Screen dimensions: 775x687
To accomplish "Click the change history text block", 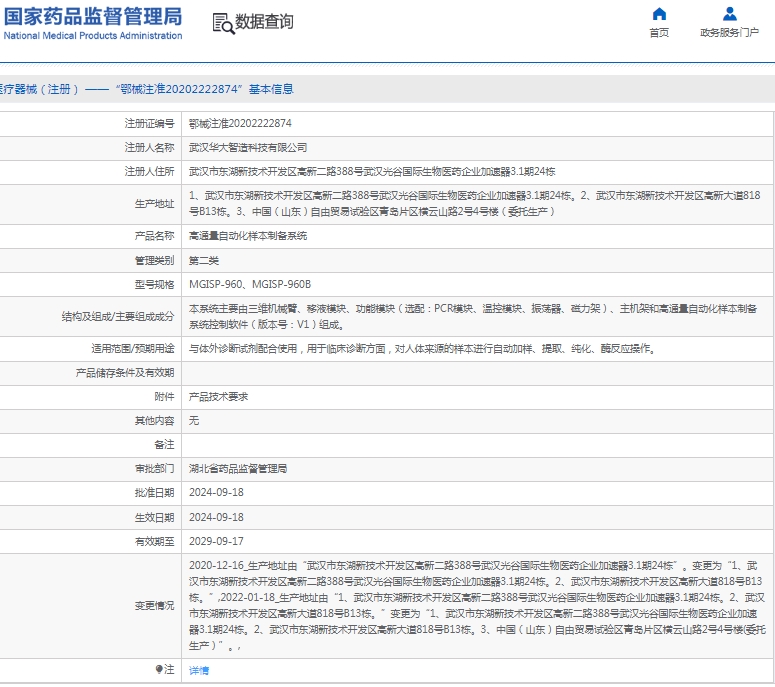I will pyautogui.click(x=477, y=605).
